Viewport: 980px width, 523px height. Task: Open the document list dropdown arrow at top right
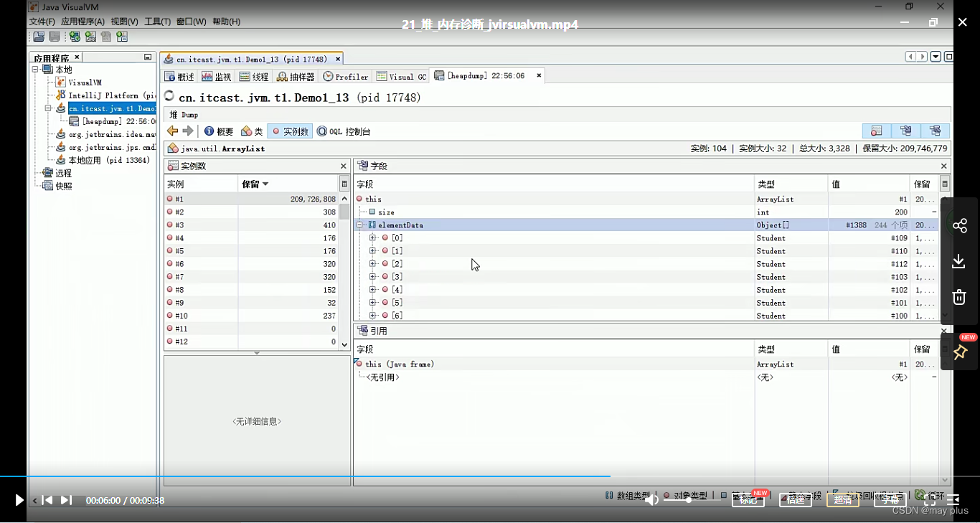coord(936,57)
